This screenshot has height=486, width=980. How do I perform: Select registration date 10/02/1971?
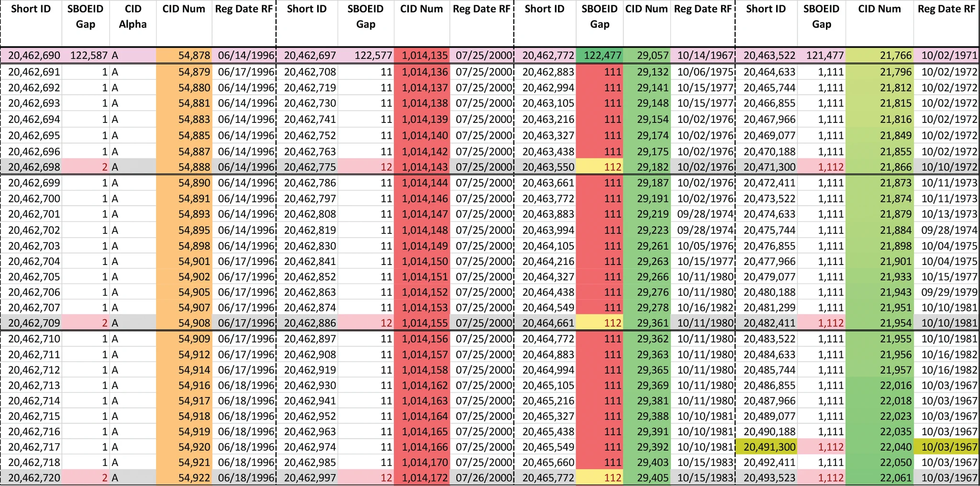tap(946, 55)
